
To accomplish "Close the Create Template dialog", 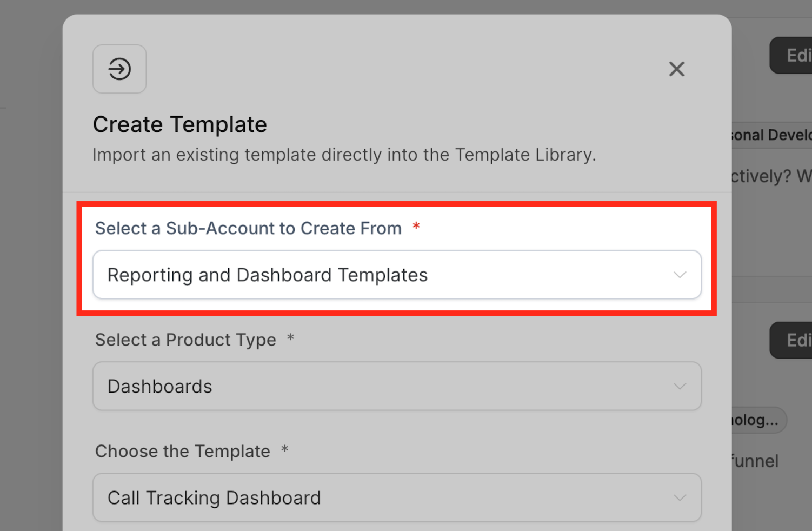I will (x=676, y=69).
